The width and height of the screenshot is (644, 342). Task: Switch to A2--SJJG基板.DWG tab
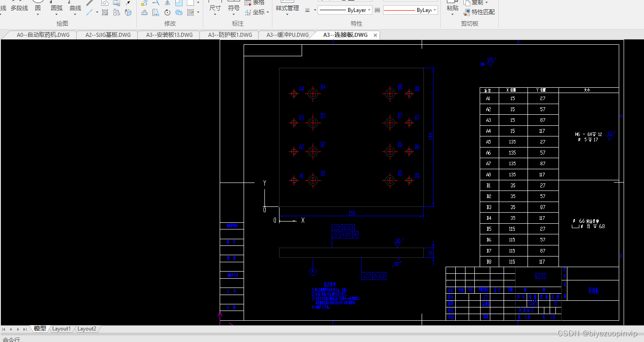[108, 35]
